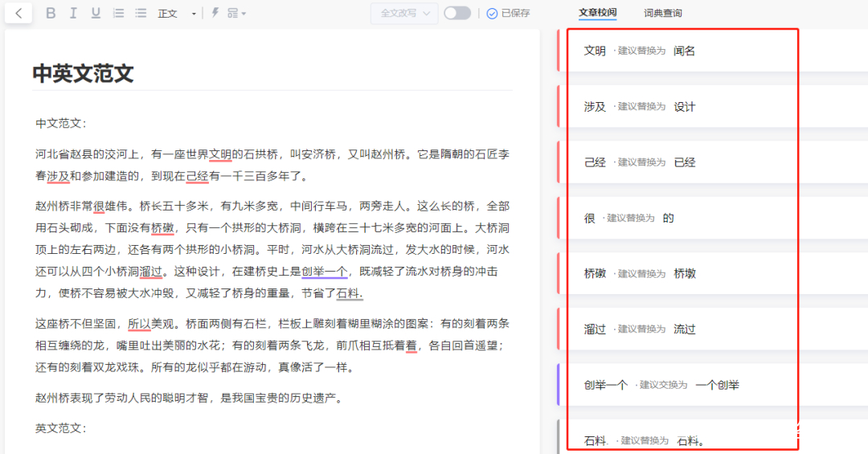The width and height of the screenshot is (868, 454).
Task: Select the 创举一个 → 一个创举 suggestion card
Action: click(x=712, y=385)
